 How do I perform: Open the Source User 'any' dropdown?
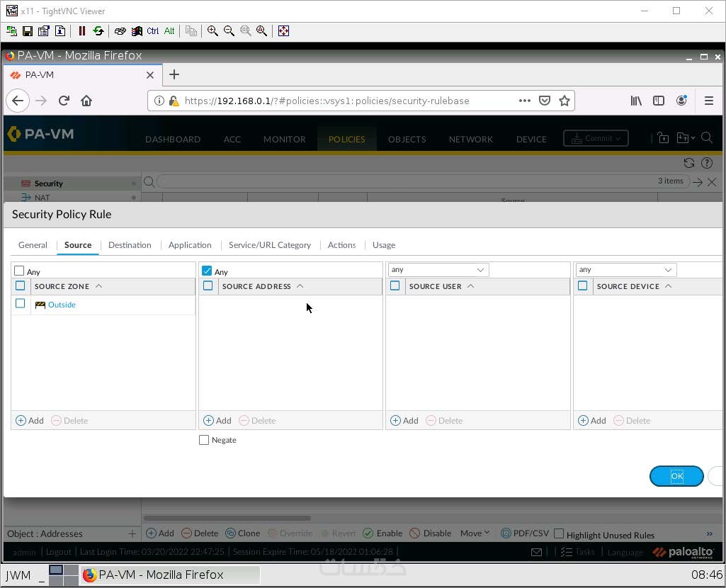[438, 269]
